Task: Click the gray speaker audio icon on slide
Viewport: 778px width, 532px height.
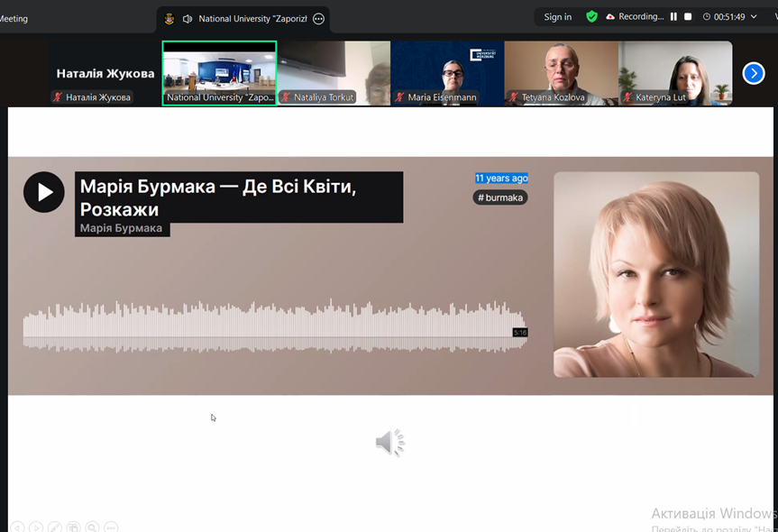Action: [x=389, y=443]
